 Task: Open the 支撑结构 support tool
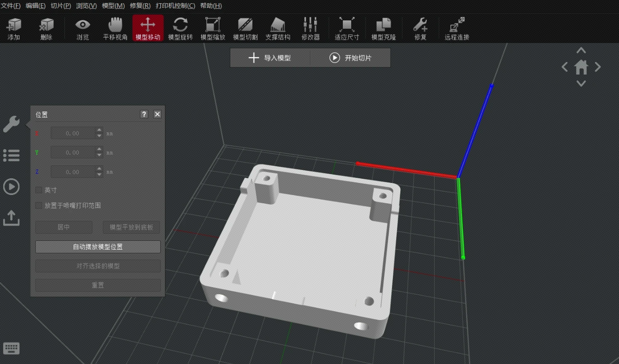point(278,28)
